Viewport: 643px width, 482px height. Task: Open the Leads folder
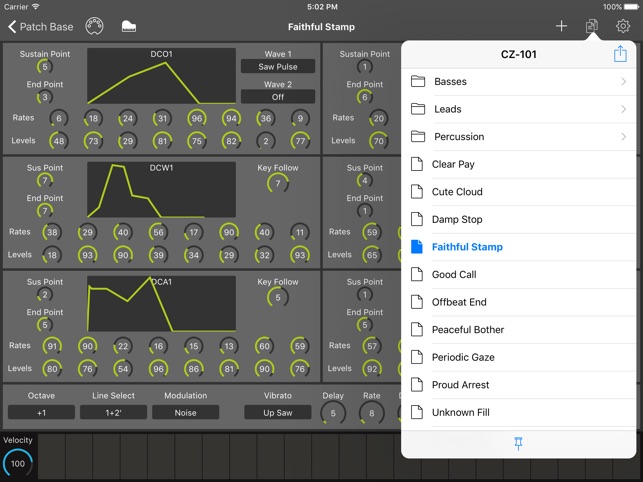[x=519, y=109]
